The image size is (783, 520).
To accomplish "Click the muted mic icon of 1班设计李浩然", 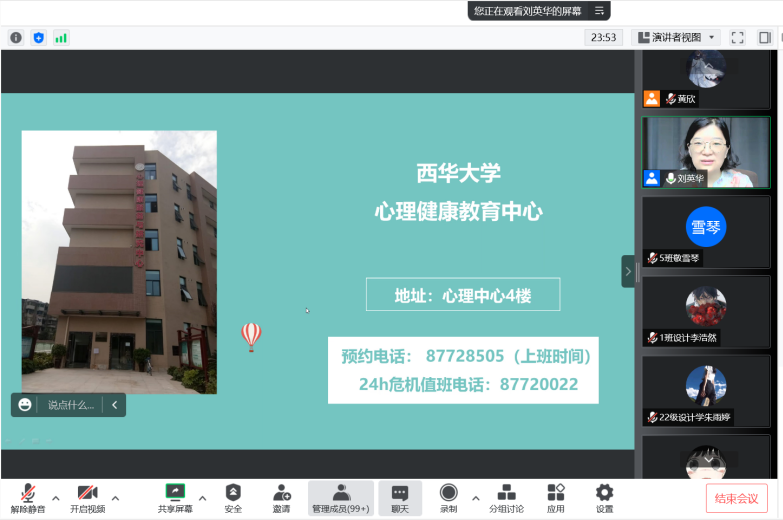I will click(x=652, y=338).
